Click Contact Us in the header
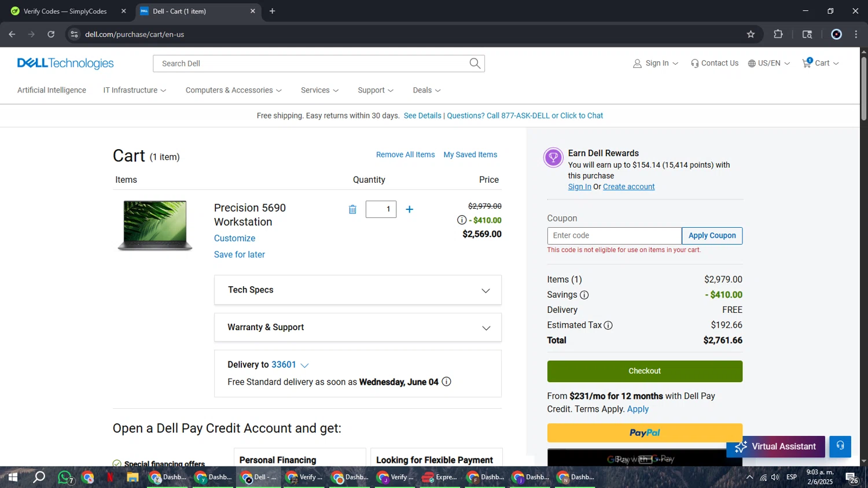 tap(714, 64)
